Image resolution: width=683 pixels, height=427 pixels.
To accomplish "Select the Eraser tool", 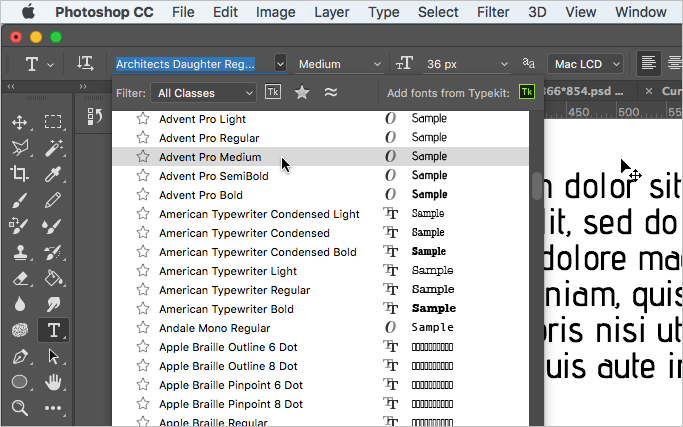I will [x=20, y=278].
